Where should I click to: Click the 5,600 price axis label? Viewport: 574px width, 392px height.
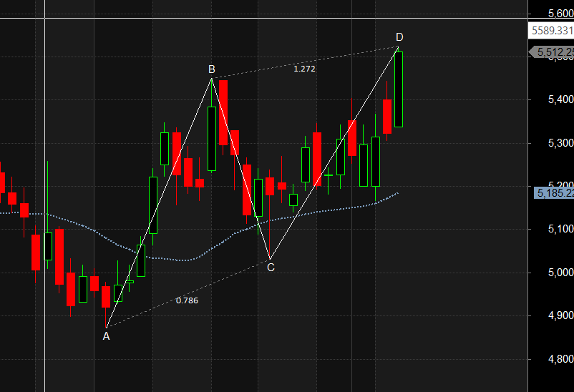(x=560, y=14)
